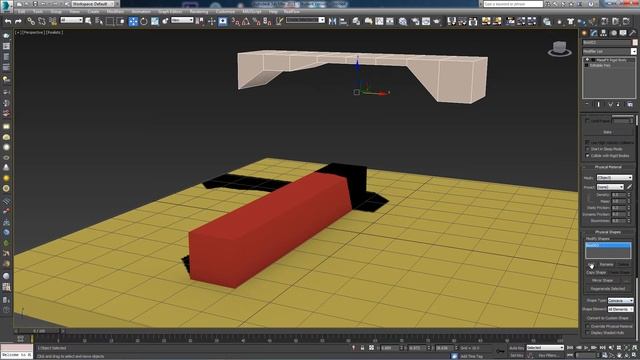Image resolution: width=640 pixels, height=360 pixels.
Task: Click the ViewCube in the viewport
Action: pyautogui.click(x=560, y=48)
